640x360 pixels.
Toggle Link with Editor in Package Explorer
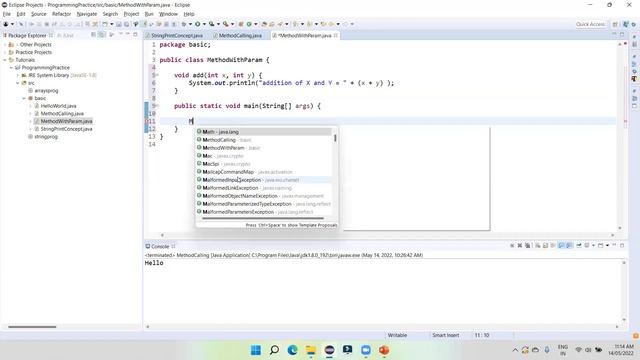click(x=102, y=35)
